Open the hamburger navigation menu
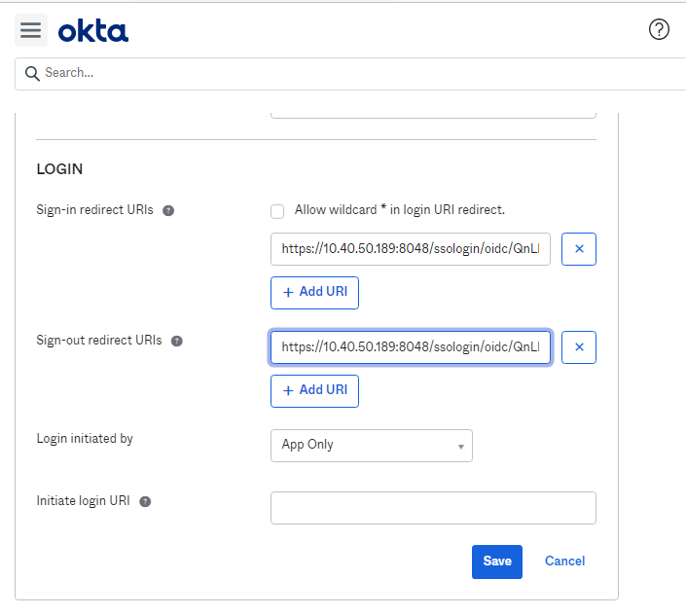 [x=30, y=30]
